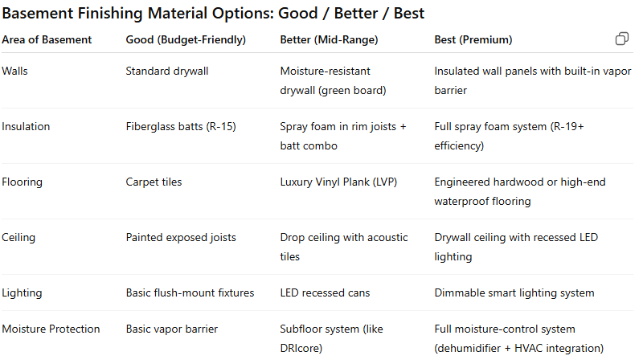Click the copy table icon

click(x=621, y=39)
